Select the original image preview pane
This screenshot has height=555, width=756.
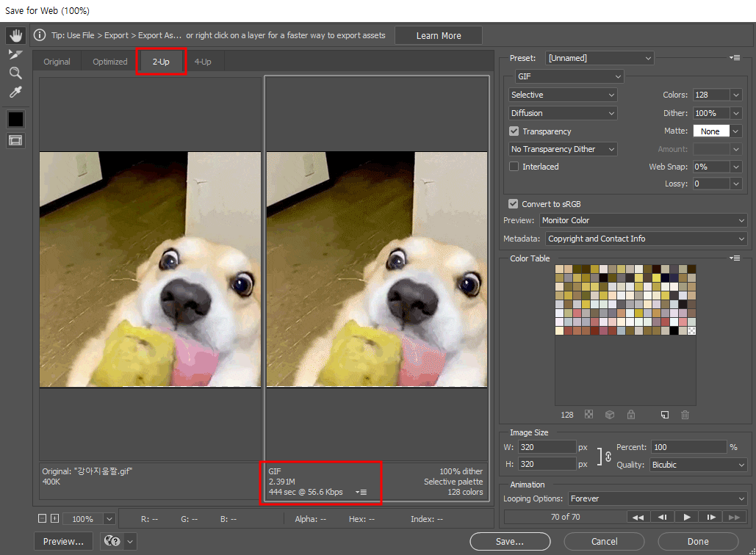(x=150, y=269)
